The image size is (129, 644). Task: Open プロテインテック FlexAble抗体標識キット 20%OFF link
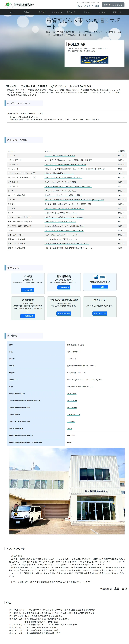[65, 165]
